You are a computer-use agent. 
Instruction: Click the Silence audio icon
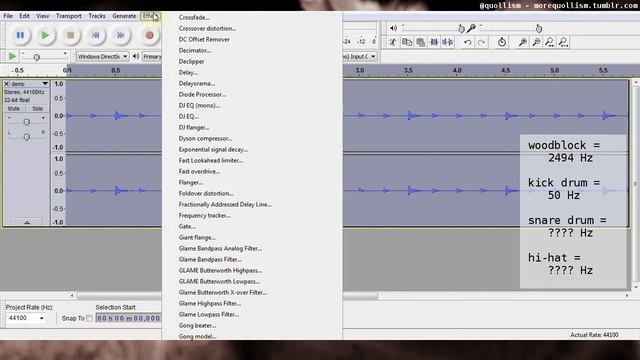[x=448, y=42]
